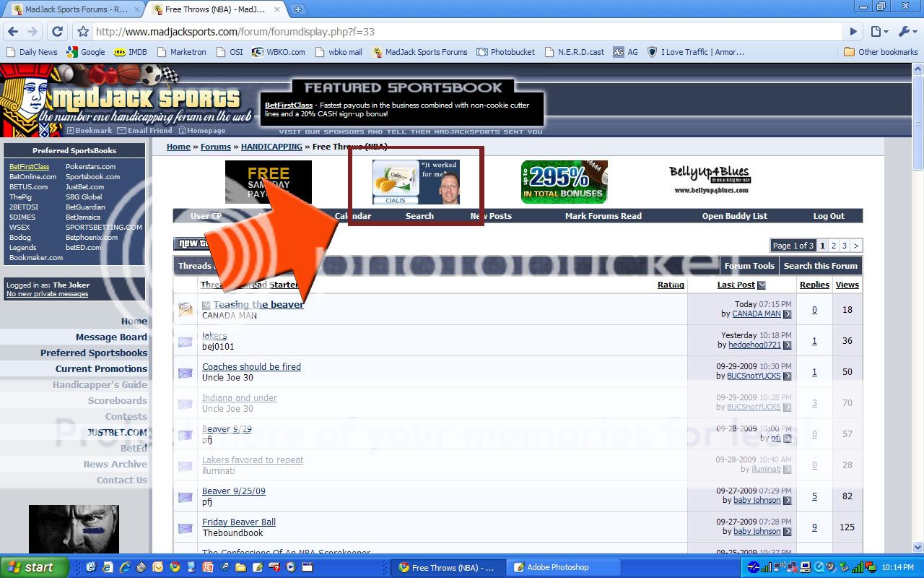Image resolution: width=924 pixels, height=578 pixels.
Task: Go to page 2 of the thread list
Action: pyautogui.click(x=833, y=246)
